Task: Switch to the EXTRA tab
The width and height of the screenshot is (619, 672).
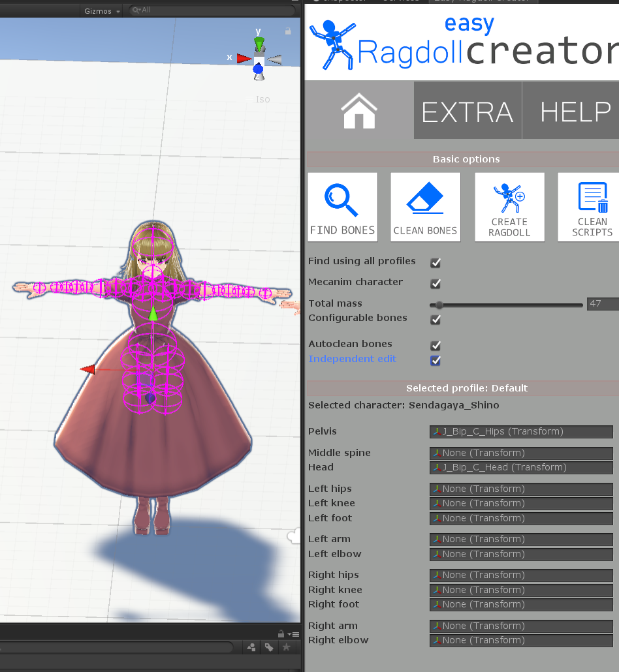Action: click(x=468, y=110)
